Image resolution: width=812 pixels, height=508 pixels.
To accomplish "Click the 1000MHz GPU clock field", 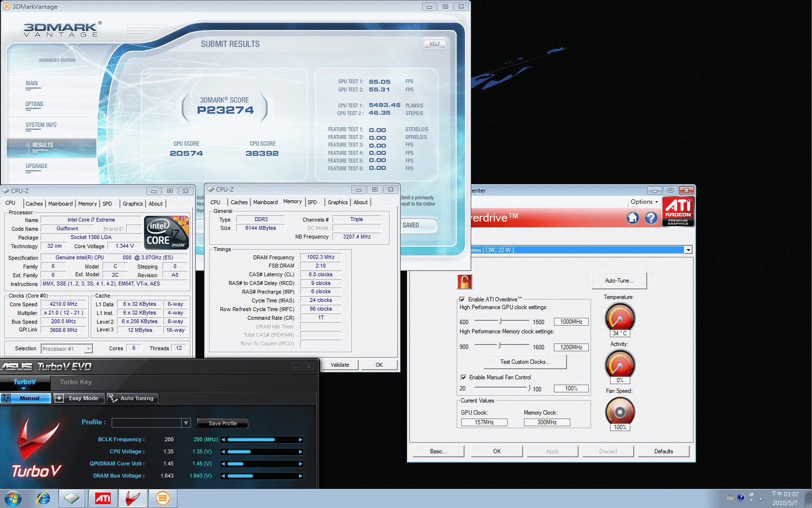I will 571,322.
